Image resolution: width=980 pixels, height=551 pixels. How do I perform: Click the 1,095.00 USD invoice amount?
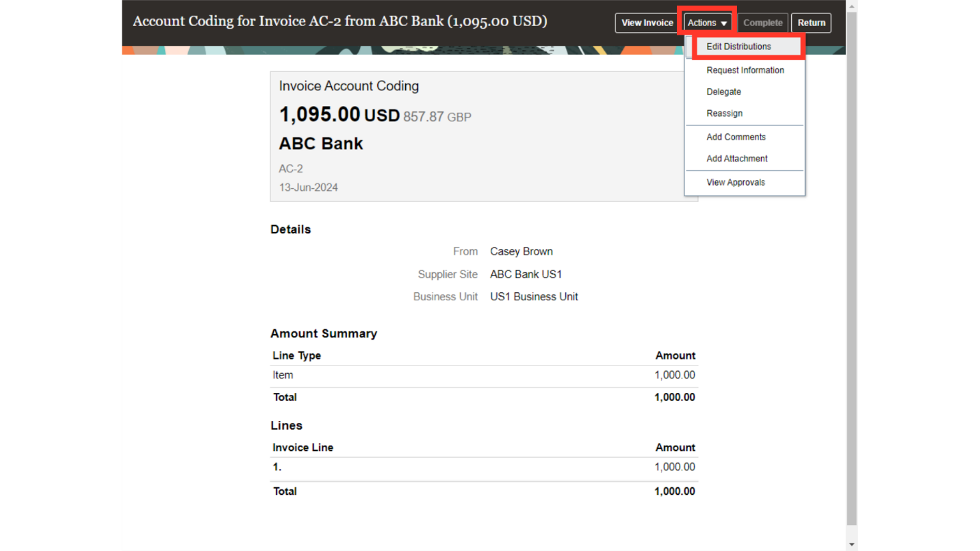pyautogui.click(x=339, y=115)
